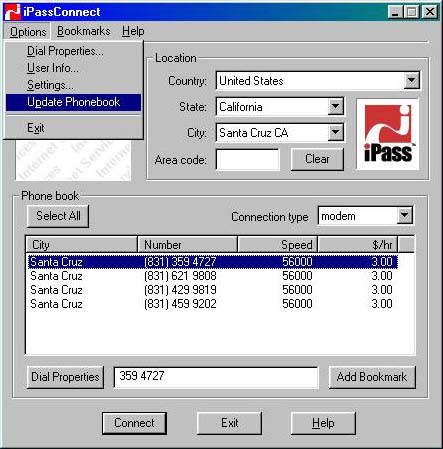Open the Bookmarks menu
Screen dimensions: 443x449
(84, 31)
